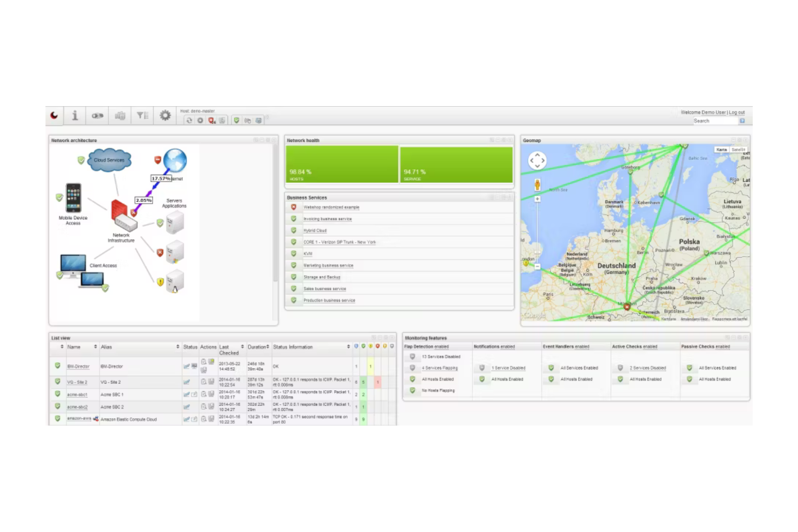Open the info (i) menu

click(x=75, y=115)
